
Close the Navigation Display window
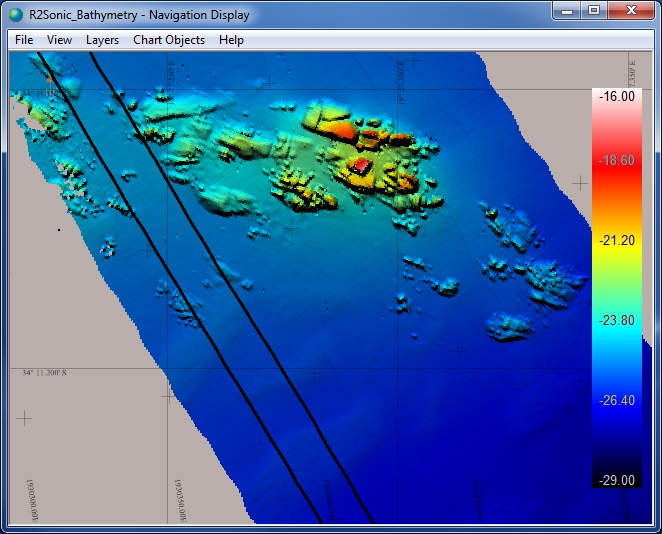[x=631, y=11]
